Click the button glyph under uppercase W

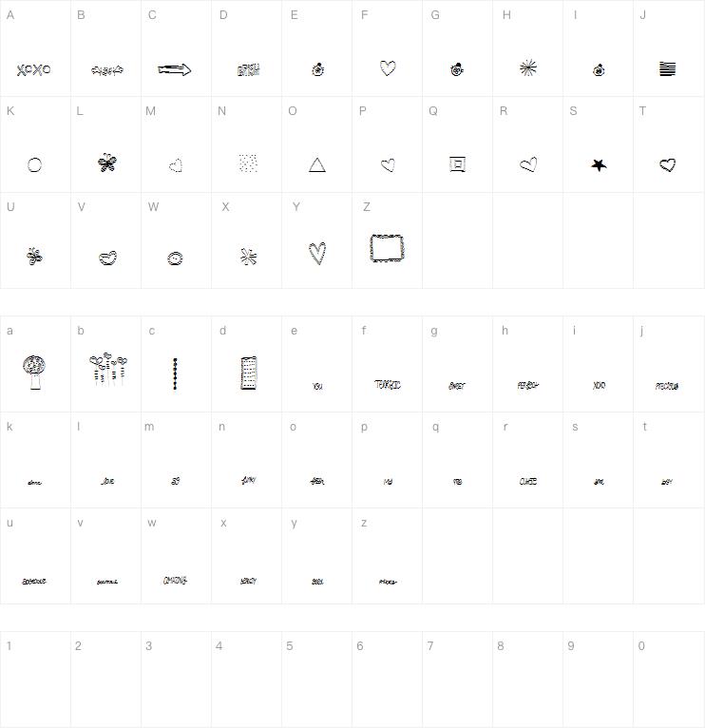tap(175, 259)
